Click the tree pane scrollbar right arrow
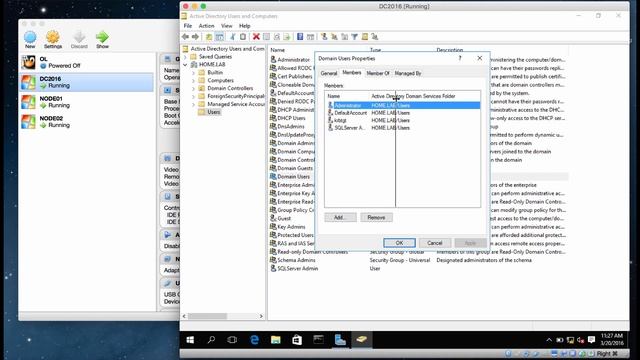 click(261, 316)
